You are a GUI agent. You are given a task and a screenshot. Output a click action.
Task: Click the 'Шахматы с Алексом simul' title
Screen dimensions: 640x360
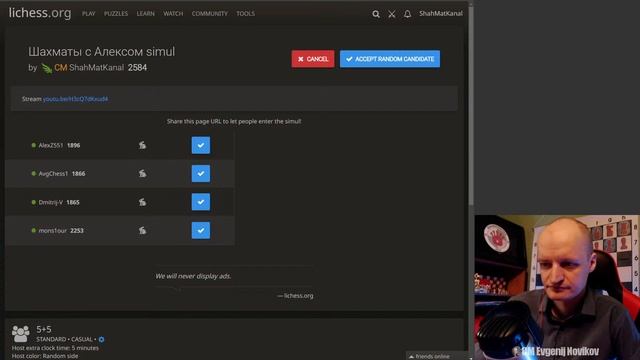click(101, 51)
